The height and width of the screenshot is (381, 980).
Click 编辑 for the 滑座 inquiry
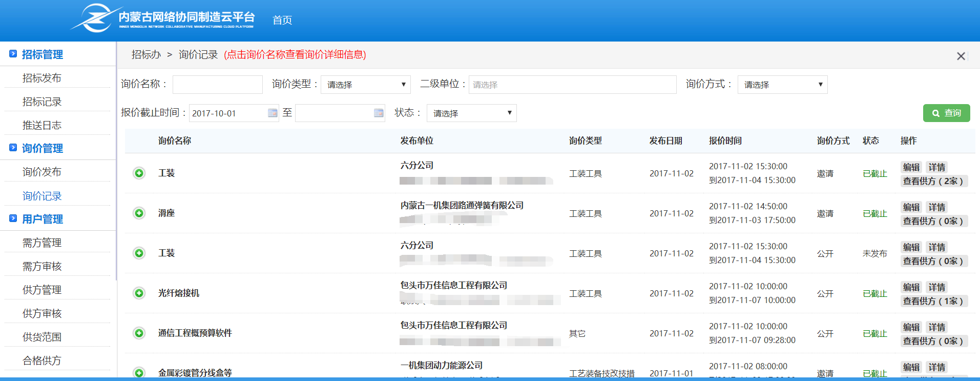click(911, 207)
